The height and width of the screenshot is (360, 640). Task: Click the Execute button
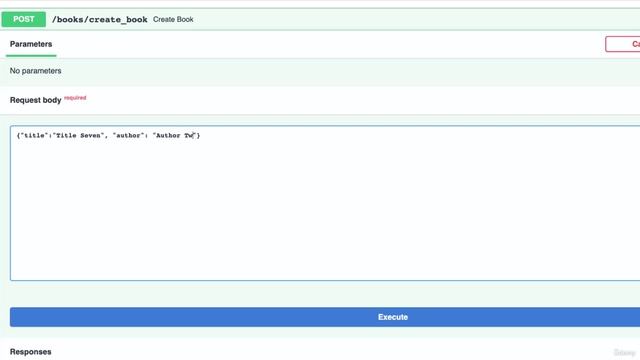325,317
